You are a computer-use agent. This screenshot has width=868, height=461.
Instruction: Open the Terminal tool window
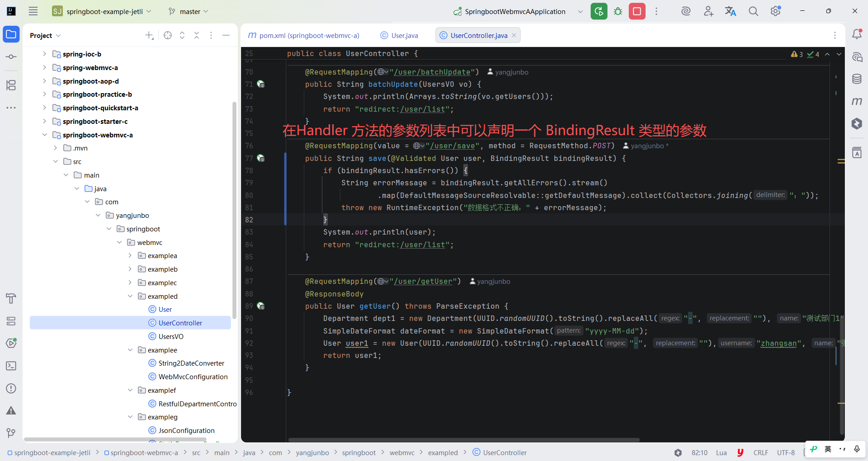11,366
